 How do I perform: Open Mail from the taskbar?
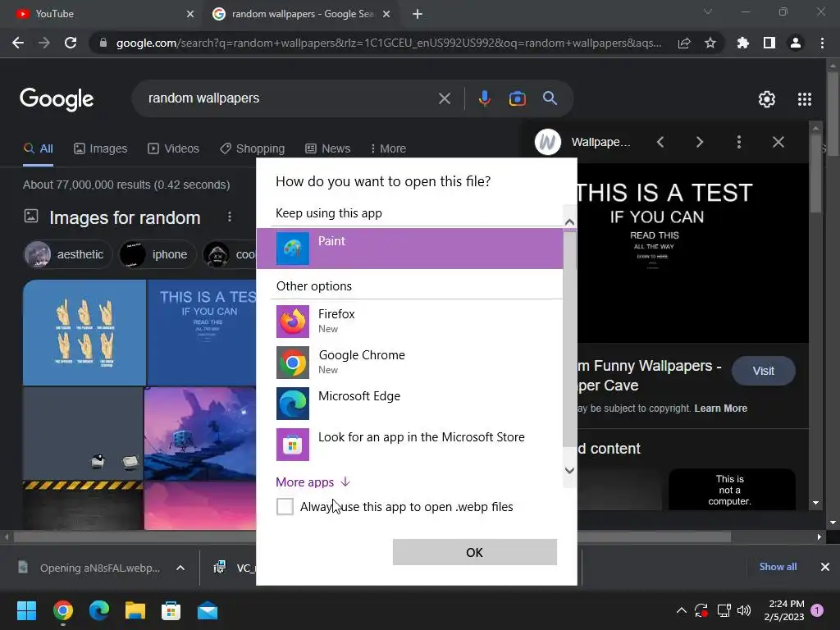(x=208, y=610)
